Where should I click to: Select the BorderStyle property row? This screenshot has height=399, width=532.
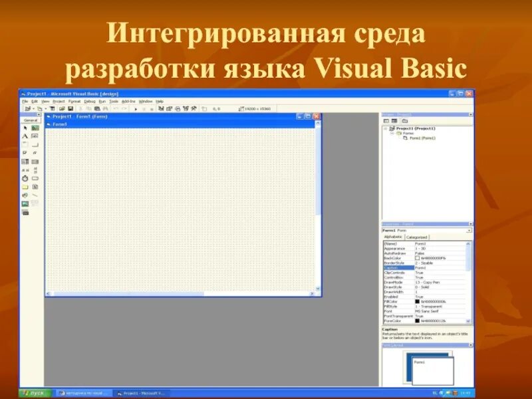point(424,263)
